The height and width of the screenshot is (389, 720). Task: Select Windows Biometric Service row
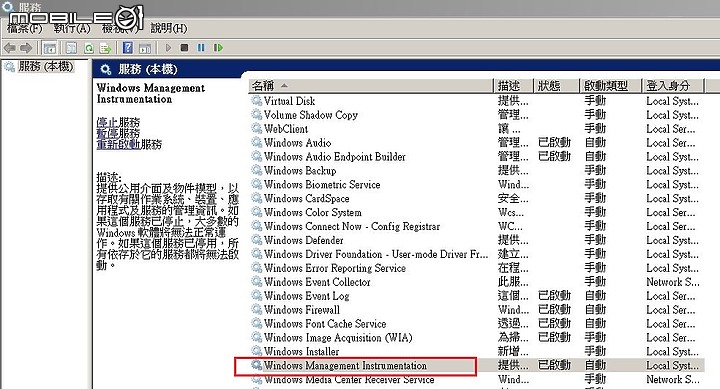coord(476,185)
